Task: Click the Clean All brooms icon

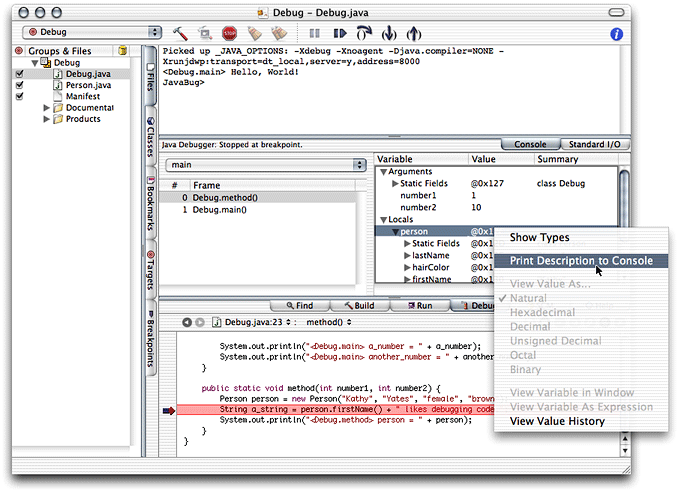Action: coord(279,33)
